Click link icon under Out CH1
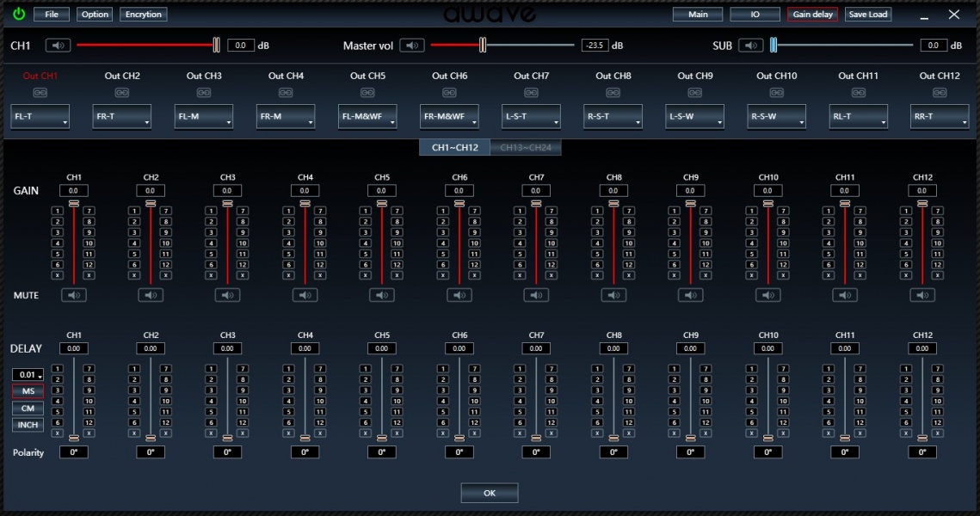 pyautogui.click(x=40, y=93)
